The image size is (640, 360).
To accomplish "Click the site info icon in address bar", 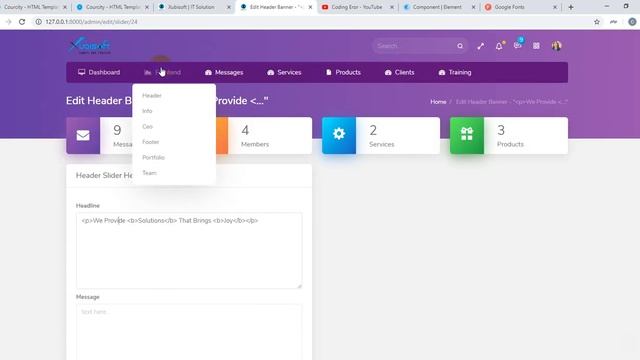I will (x=38, y=22).
